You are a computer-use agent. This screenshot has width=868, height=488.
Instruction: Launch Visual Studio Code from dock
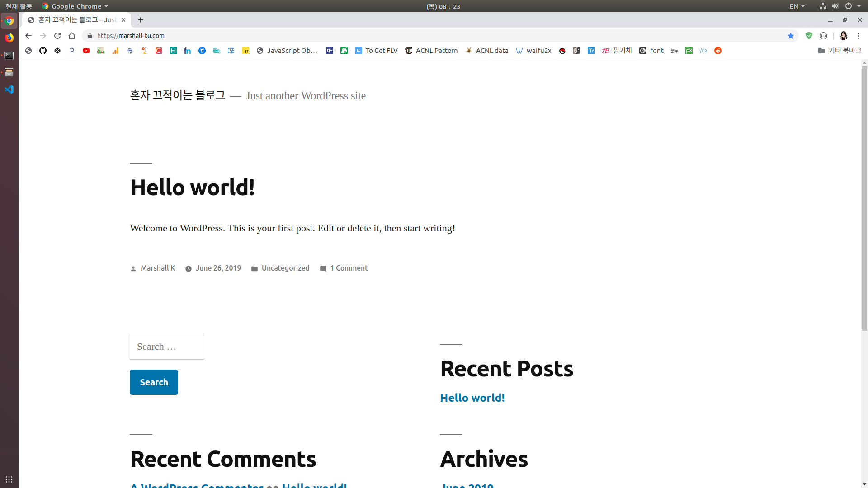(9, 89)
